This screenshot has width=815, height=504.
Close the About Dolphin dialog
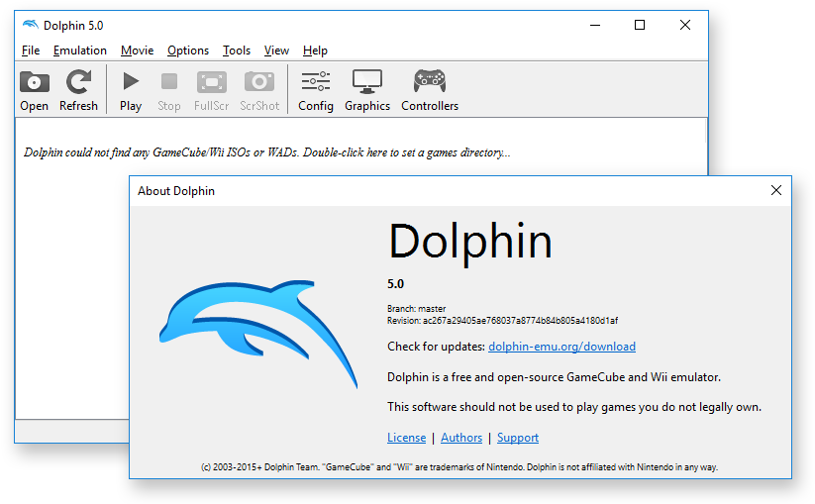point(774,191)
